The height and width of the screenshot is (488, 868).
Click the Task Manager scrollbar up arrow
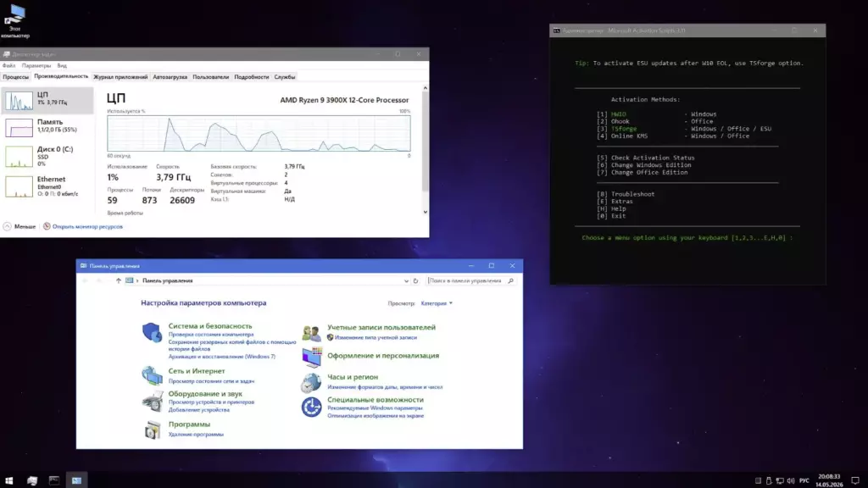pyautogui.click(x=426, y=88)
